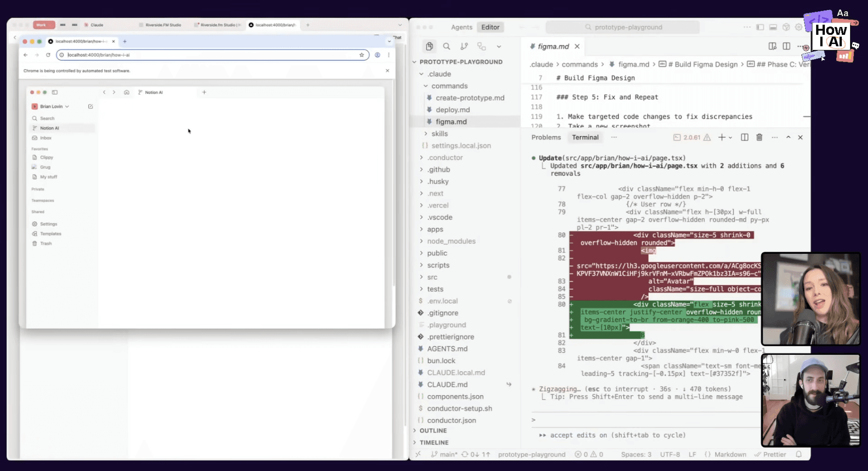
Task: Click the prototype-playground search field
Action: tap(622, 27)
